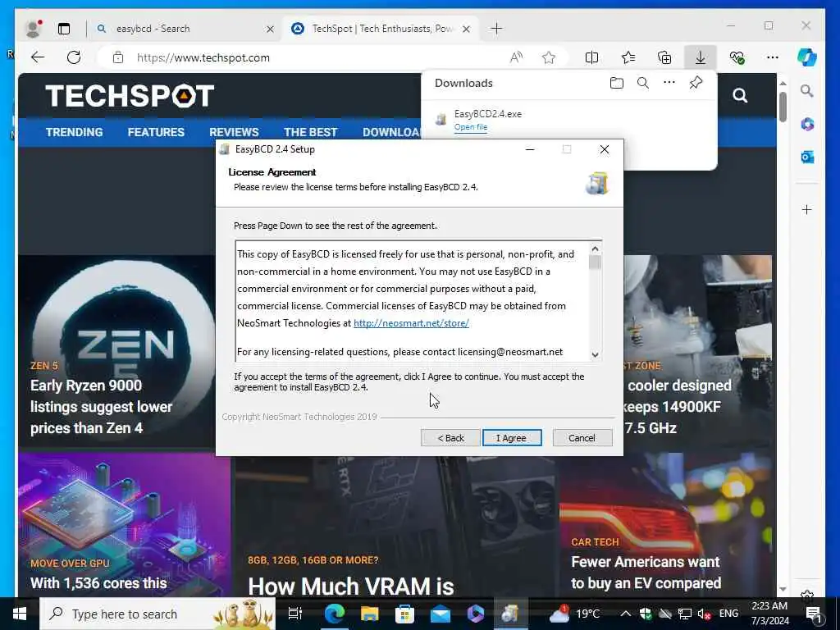Click the license scrollbar up arrow
The width and height of the screenshot is (840, 630).
point(595,249)
